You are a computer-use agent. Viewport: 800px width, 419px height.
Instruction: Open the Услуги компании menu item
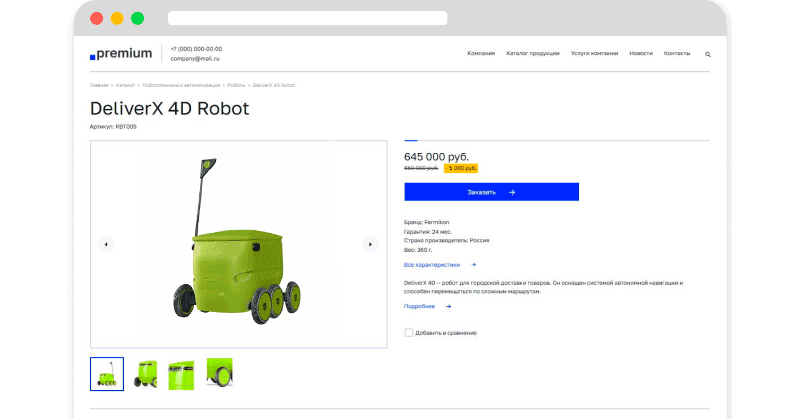(594, 53)
